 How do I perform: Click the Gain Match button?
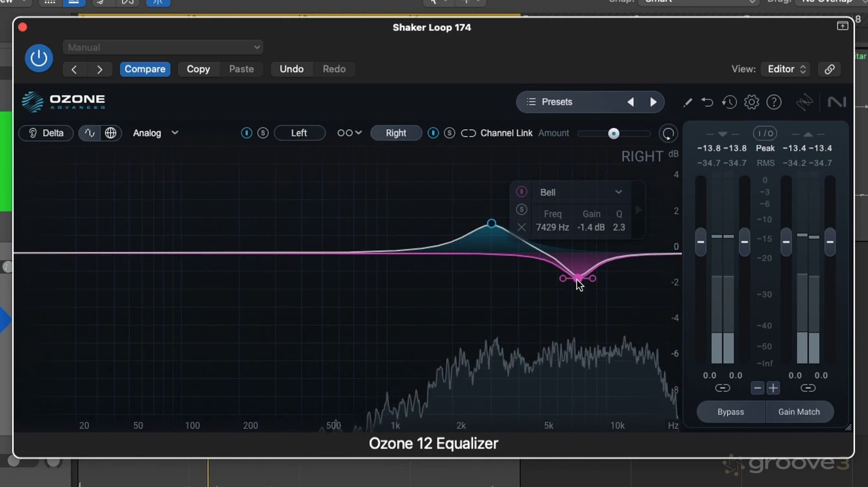pos(799,412)
